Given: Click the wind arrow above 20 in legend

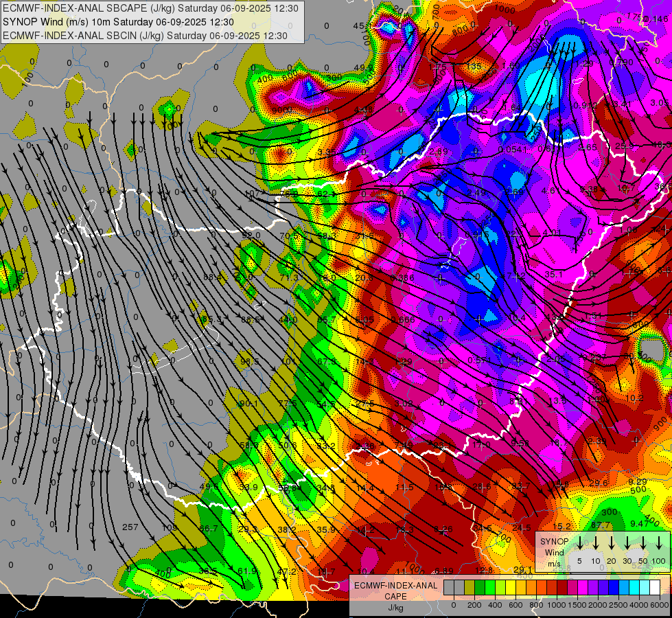Looking at the screenshot, I should pyautogui.click(x=612, y=543).
